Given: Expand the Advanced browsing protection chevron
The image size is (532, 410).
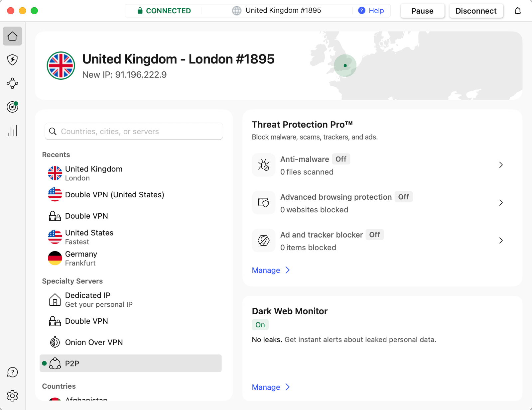Looking at the screenshot, I should pos(501,203).
